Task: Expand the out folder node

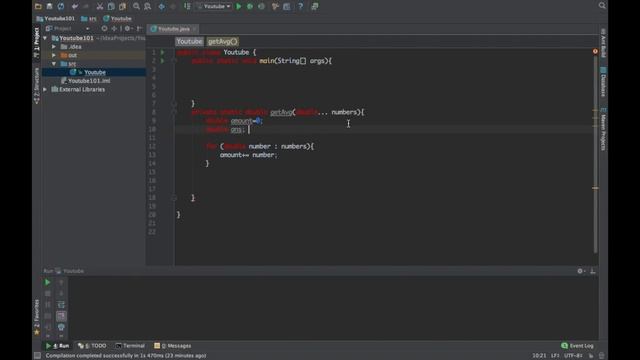Action: click(x=54, y=55)
